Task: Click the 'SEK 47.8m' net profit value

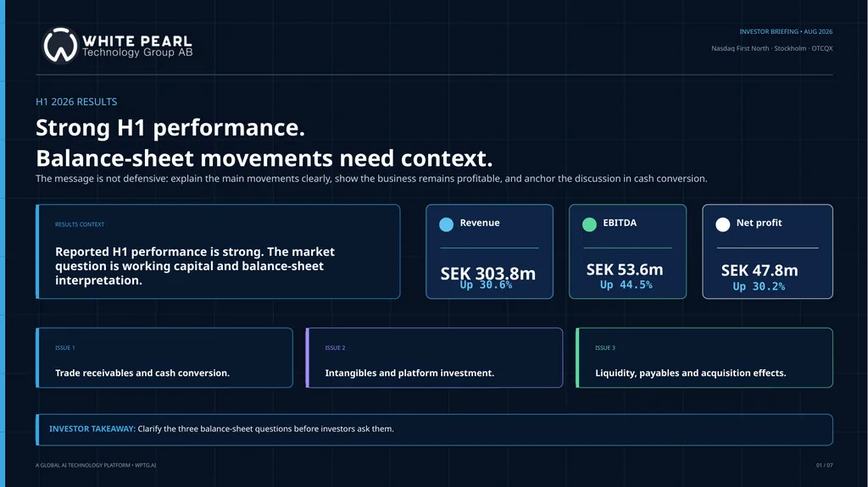Action: coord(759,271)
